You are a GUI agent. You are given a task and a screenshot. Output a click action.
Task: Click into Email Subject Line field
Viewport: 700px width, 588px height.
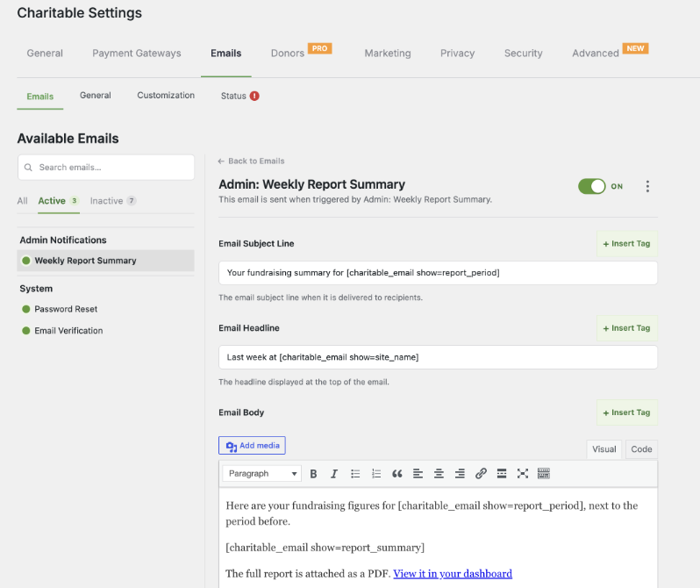[x=438, y=273]
